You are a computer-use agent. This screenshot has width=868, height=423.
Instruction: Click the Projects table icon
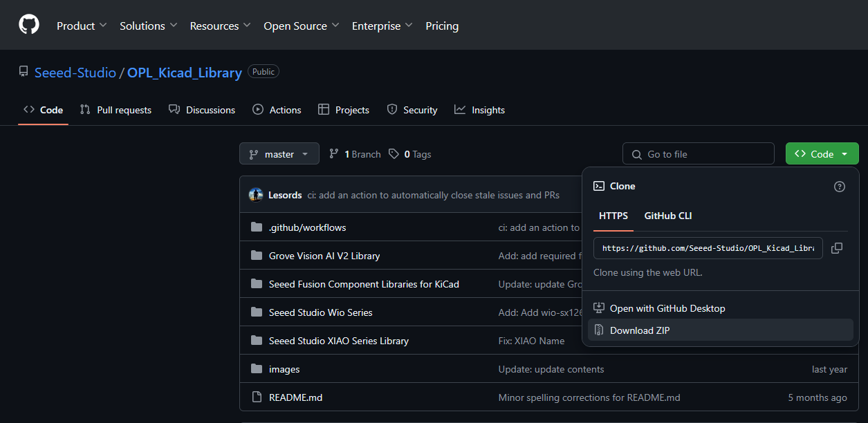coord(324,109)
